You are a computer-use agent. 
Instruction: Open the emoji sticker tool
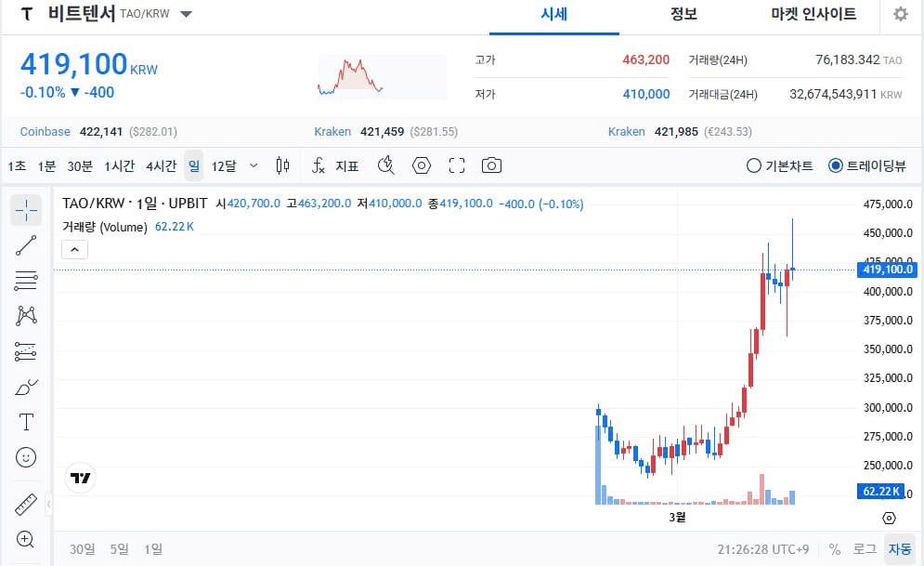(x=26, y=457)
